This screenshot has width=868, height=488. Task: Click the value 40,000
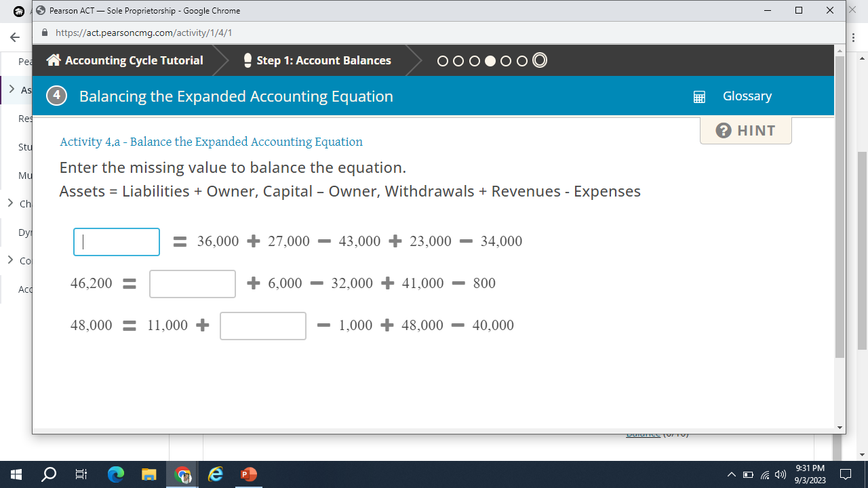(x=493, y=325)
